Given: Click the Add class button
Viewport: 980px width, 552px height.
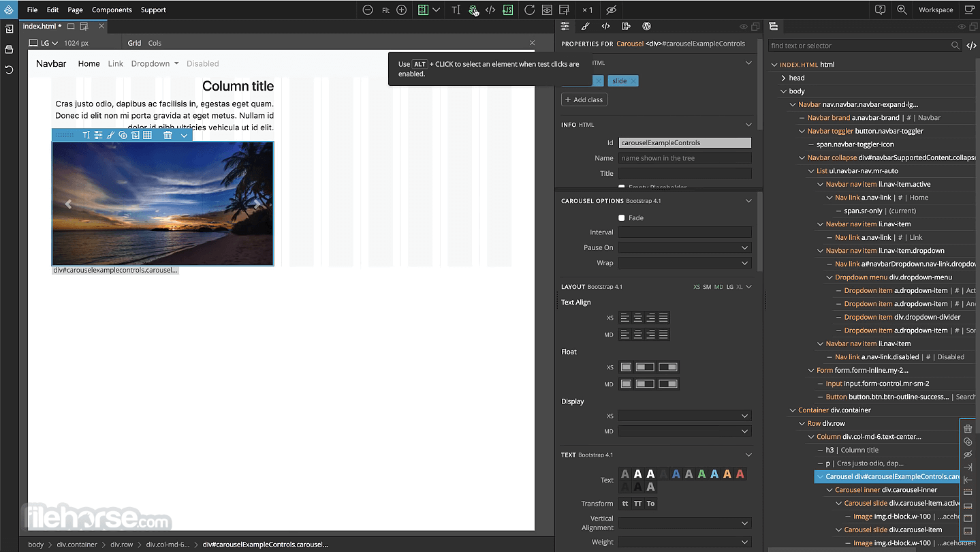Looking at the screenshot, I should (584, 99).
